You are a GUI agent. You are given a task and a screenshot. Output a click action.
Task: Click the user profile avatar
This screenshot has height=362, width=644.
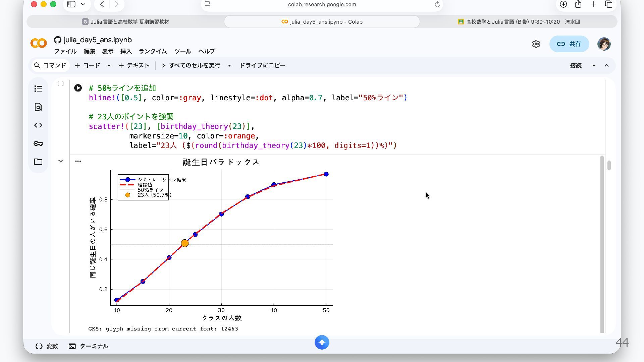pyautogui.click(x=604, y=44)
